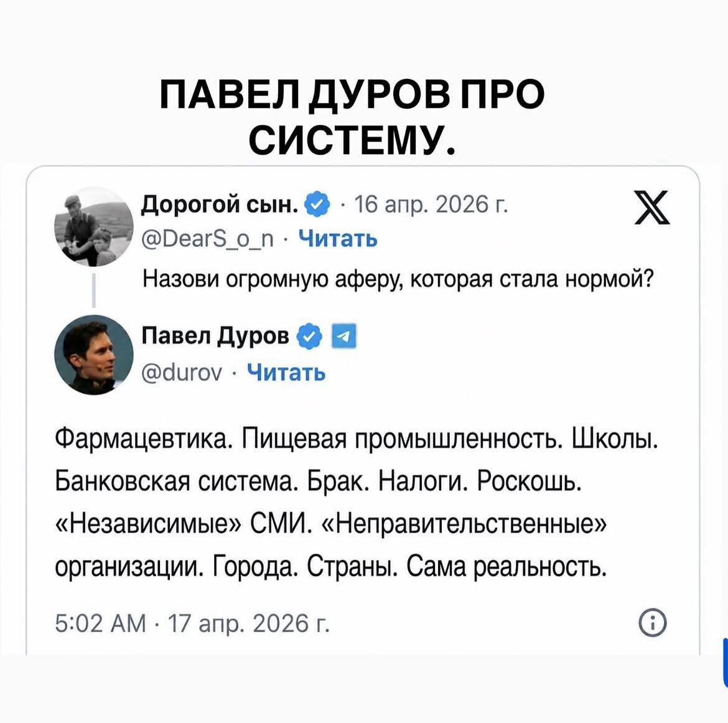728x723 pixels.
Task: Click the thread connector line between avatars
Action: [94, 291]
